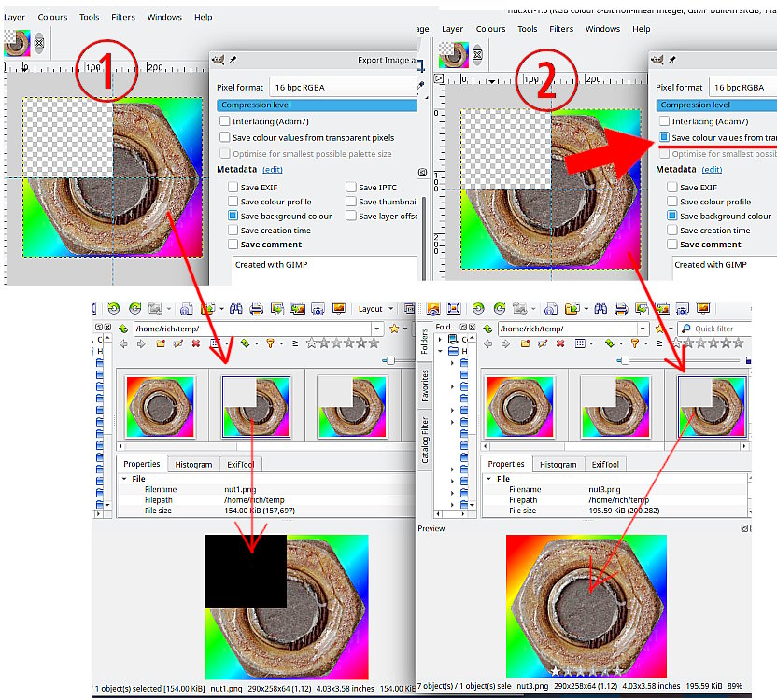Click camera capture icon in nut1.png browser
777x700 pixels.
[318, 309]
